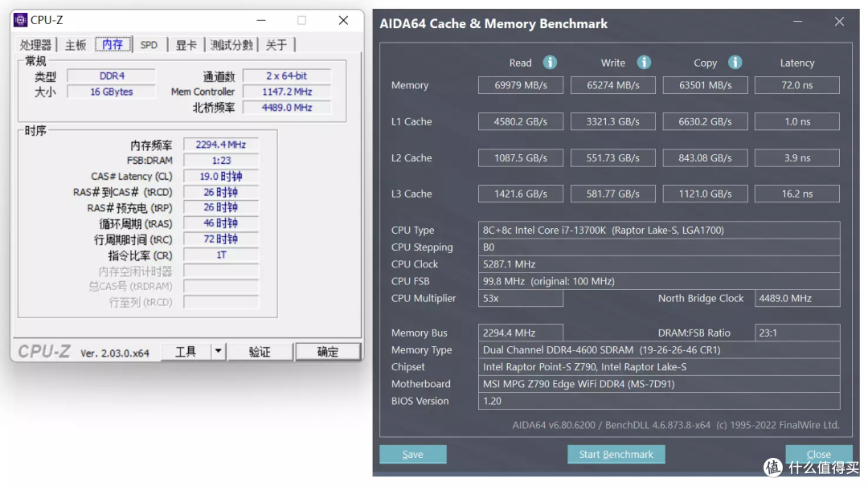Click CPU Clock field 5287.1 MHz
The image size is (868, 486).
point(659,264)
